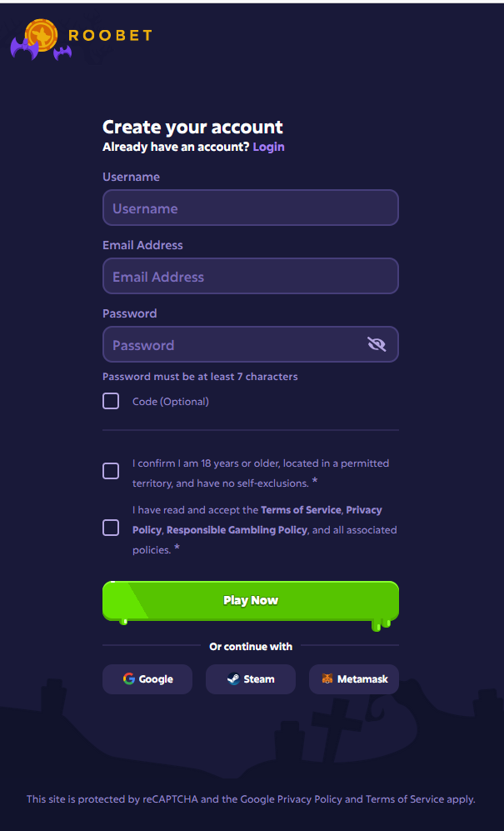
Task: Continue with Steam button
Action: point(251,679)
